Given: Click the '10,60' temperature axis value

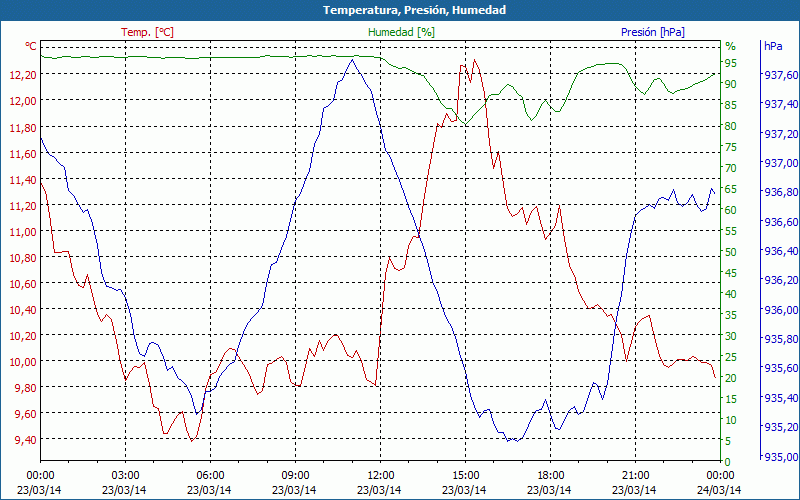Looking at the screenshot, I should (x=23, y=284).
